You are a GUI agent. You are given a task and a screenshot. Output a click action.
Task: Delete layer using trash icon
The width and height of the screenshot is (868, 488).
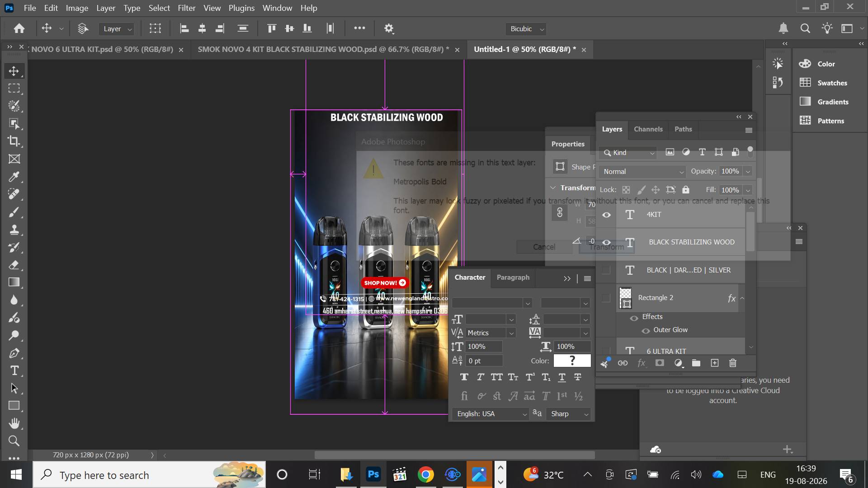pyautogui.click(x=733, y=363)
